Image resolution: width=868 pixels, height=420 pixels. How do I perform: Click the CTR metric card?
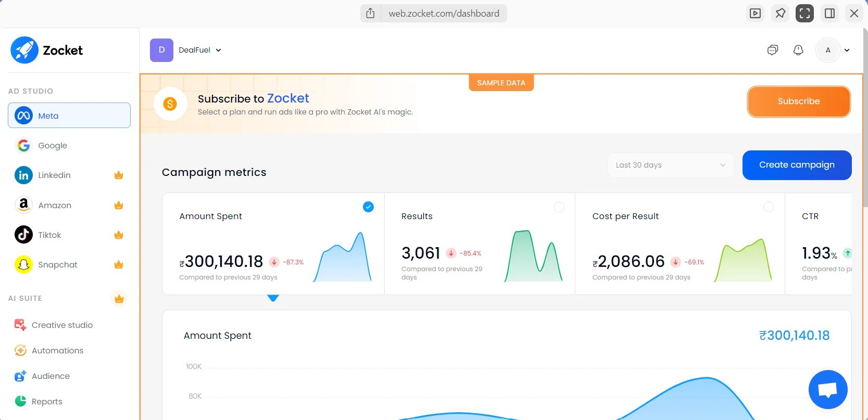coord(819,244)
